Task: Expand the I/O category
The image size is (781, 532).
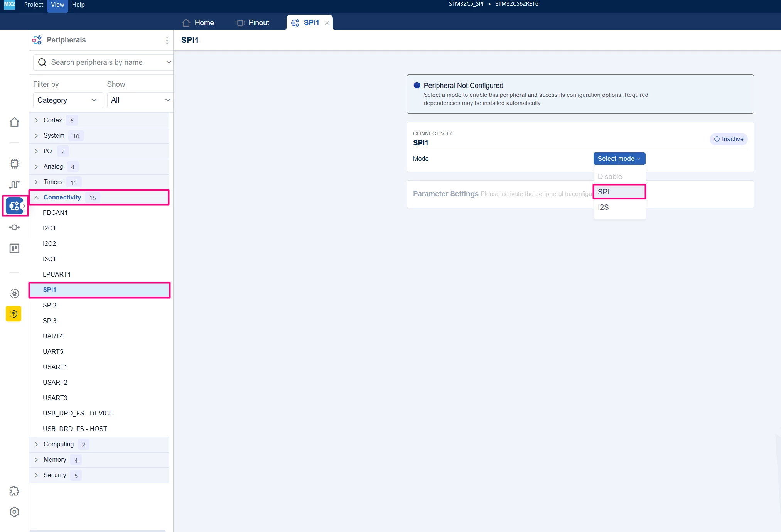Action: tap(99, 151)
